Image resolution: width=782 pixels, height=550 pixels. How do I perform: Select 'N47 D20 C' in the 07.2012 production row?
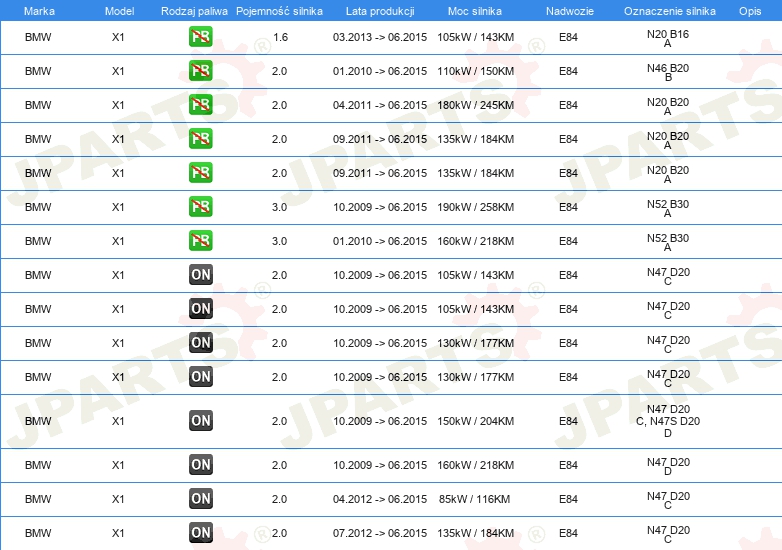[x=668, y=534]
